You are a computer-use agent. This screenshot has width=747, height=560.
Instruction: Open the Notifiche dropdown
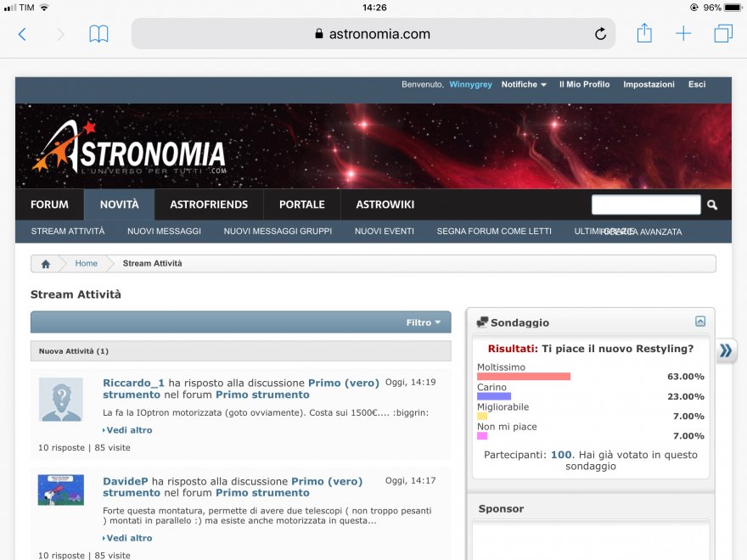point(524,85)
